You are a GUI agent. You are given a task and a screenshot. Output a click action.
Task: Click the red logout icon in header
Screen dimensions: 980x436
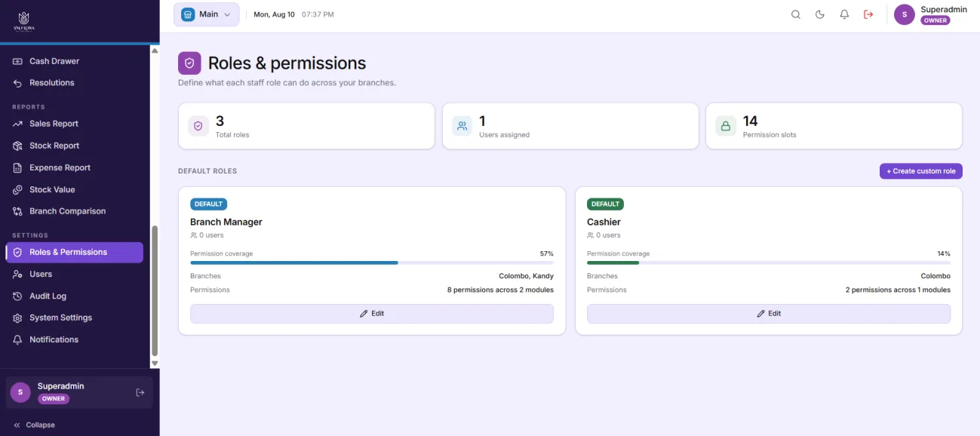point(868,14)
